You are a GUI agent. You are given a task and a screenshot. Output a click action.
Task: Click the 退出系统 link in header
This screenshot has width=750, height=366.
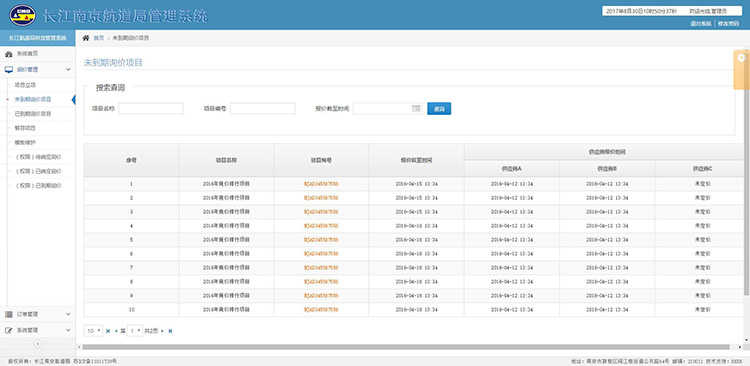pyautogui.click(x=701, y=23)
